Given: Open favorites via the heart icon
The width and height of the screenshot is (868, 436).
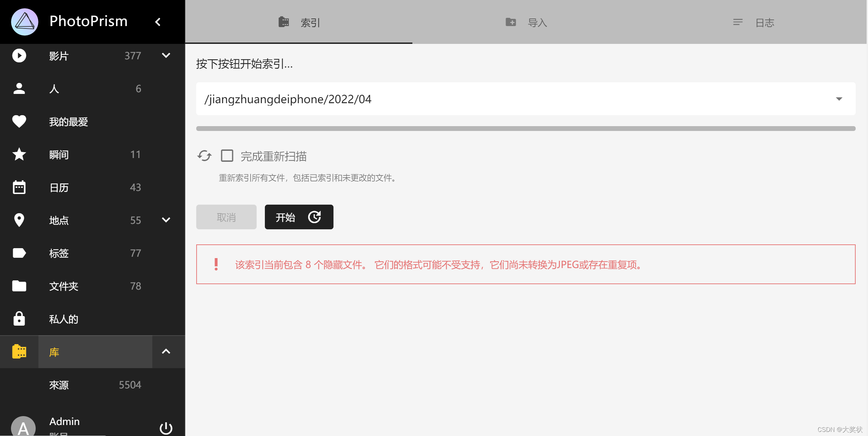Looking at the screenshot, I should coord(19,121).
